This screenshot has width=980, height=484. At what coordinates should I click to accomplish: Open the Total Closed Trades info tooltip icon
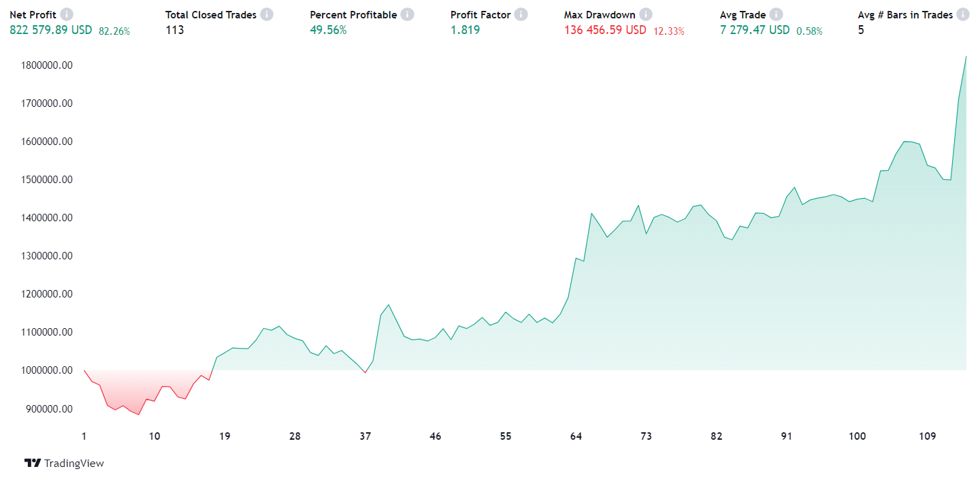click(x=267, y=14)
